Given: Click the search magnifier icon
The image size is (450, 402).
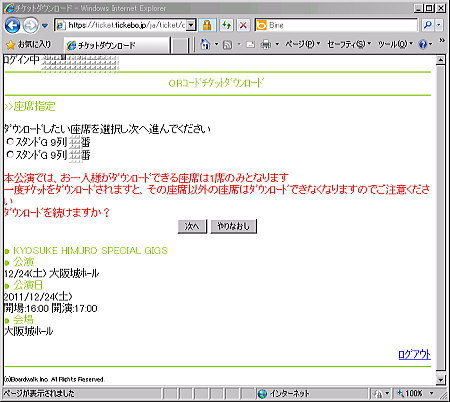Looking at the screenshot, I should point(428,25).
